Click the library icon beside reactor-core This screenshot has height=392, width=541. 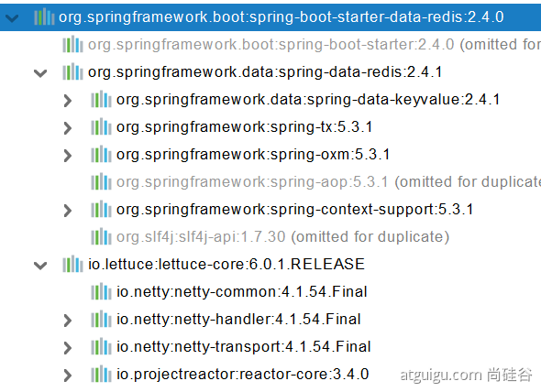click(x=101, y=375)
